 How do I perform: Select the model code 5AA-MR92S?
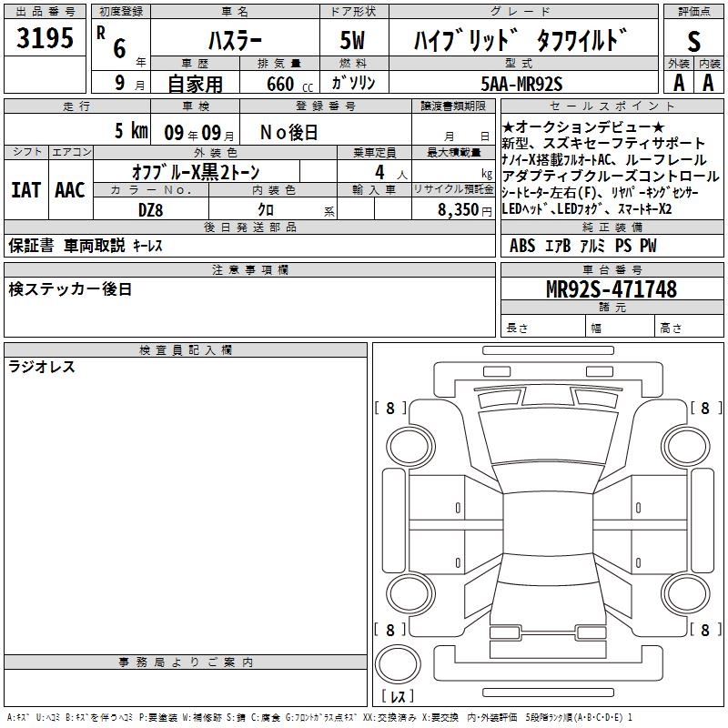click(521, 84)
